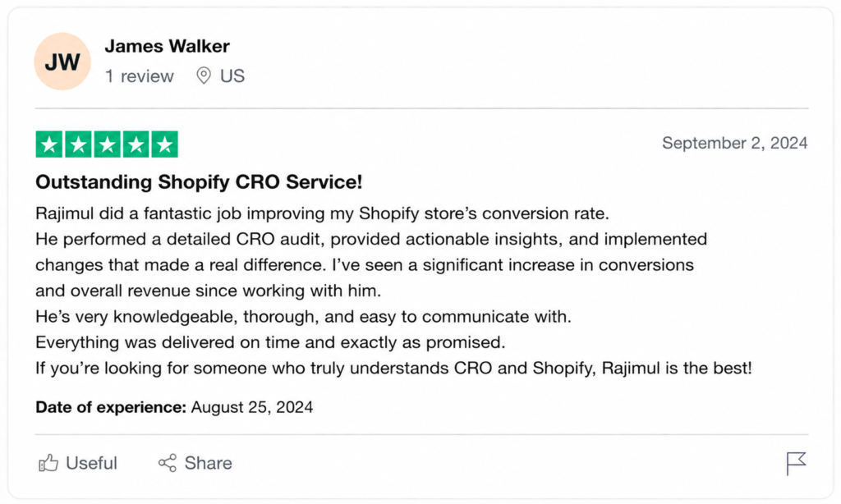This screenshot has height=504, width=841.
Task: Click the location pin icon
Action: coord(204,76)
